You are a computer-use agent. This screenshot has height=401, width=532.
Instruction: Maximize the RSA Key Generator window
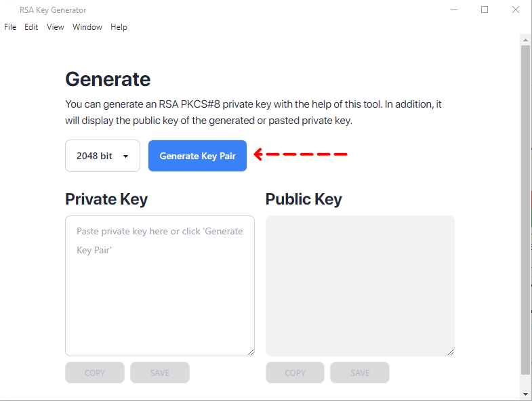pyautogui.click(x=485, y=10)
